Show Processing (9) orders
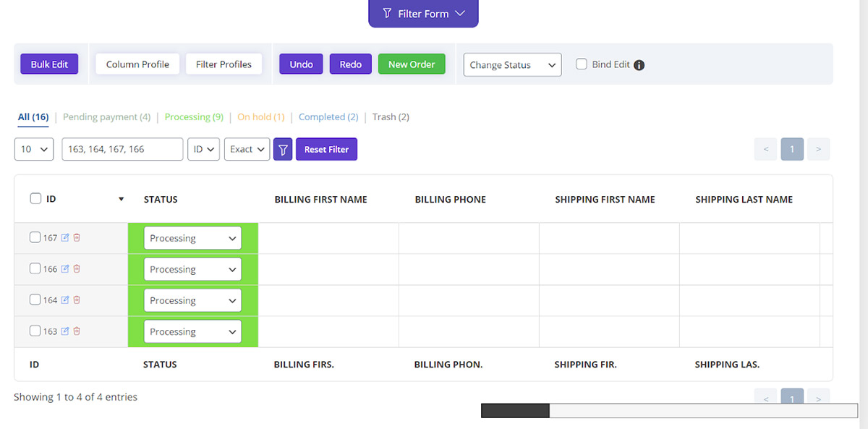The height and width of the screenshot is (429, 868). coord(194,116)
